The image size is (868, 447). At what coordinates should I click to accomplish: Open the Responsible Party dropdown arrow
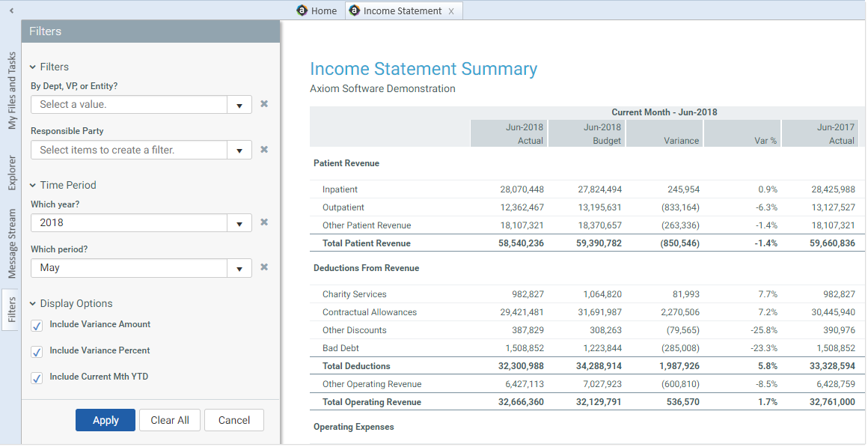click(x=239, y=150)
